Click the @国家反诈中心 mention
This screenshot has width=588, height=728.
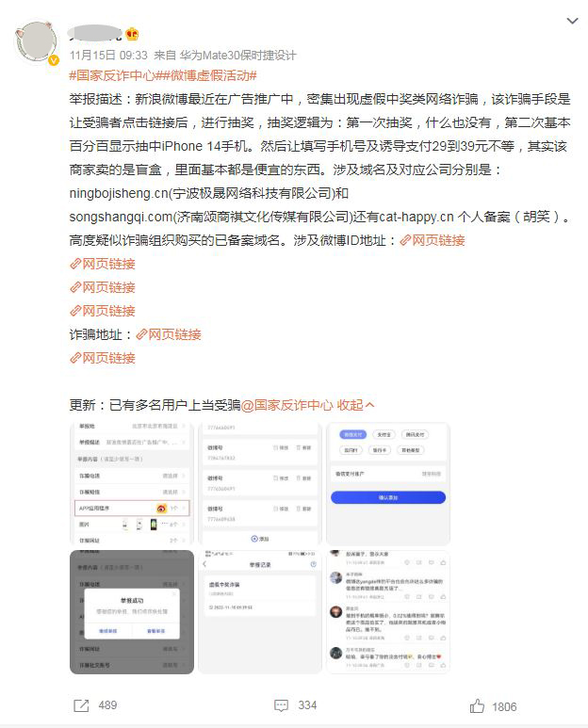coord(287,405)
